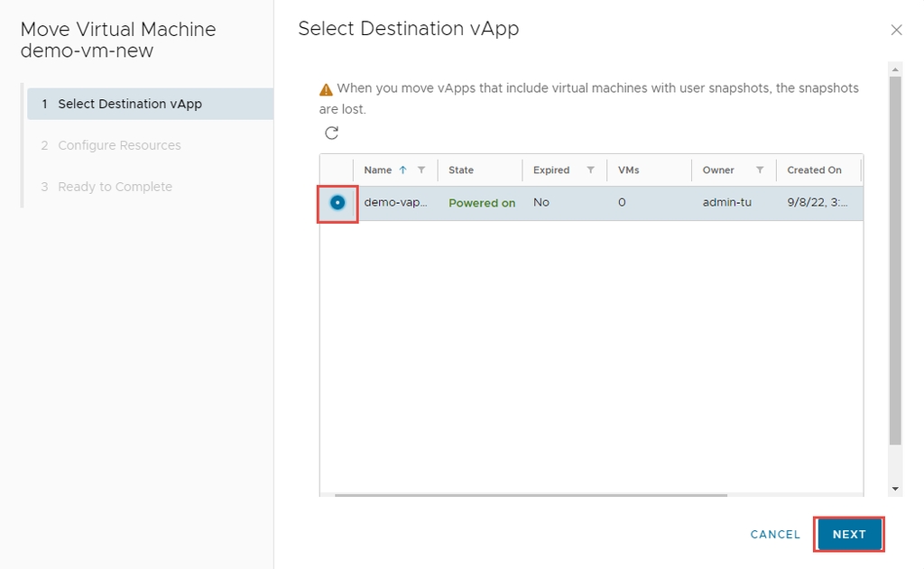This screenshot has width=924, height=569.
Task: Click the sort arrow in Name column
Action: pyautogui.click(x=402, y=170)
